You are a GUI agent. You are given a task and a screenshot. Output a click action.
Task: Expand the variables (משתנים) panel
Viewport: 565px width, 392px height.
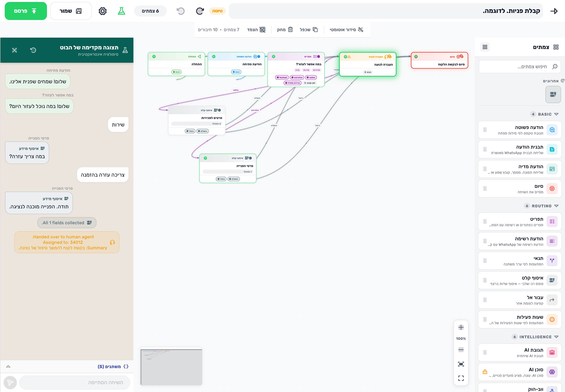(8, 366)
